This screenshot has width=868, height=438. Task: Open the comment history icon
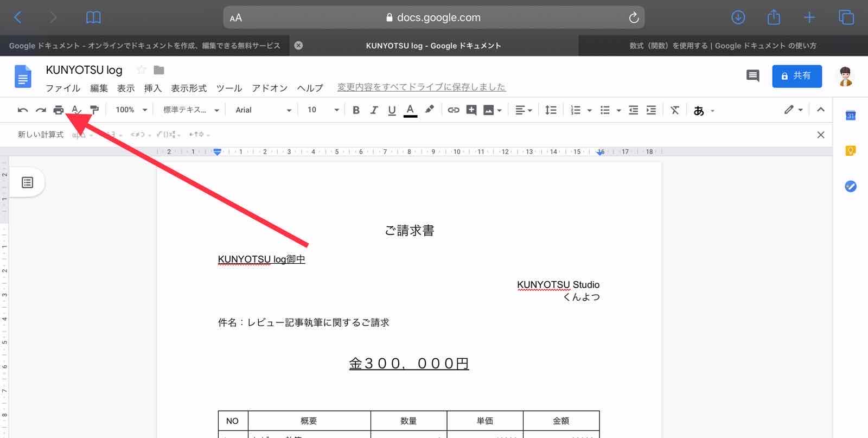[752, 76]
